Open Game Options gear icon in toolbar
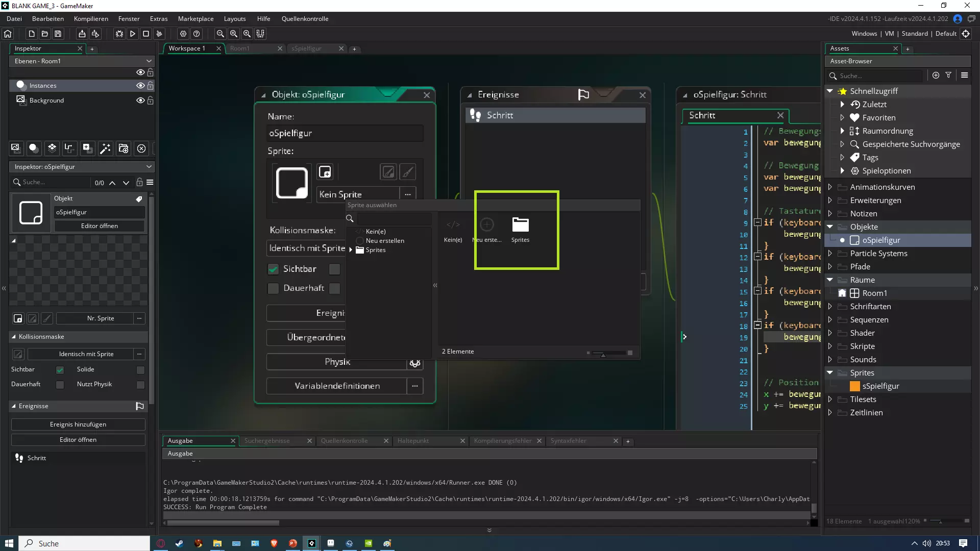This screenshot has height=551, width=980. point(183,34)
